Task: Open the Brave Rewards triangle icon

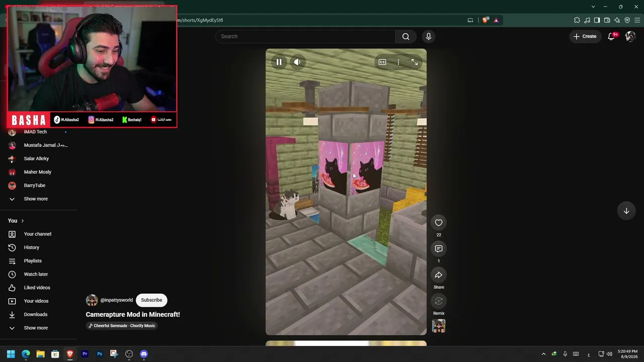Action: pos(496,20)
